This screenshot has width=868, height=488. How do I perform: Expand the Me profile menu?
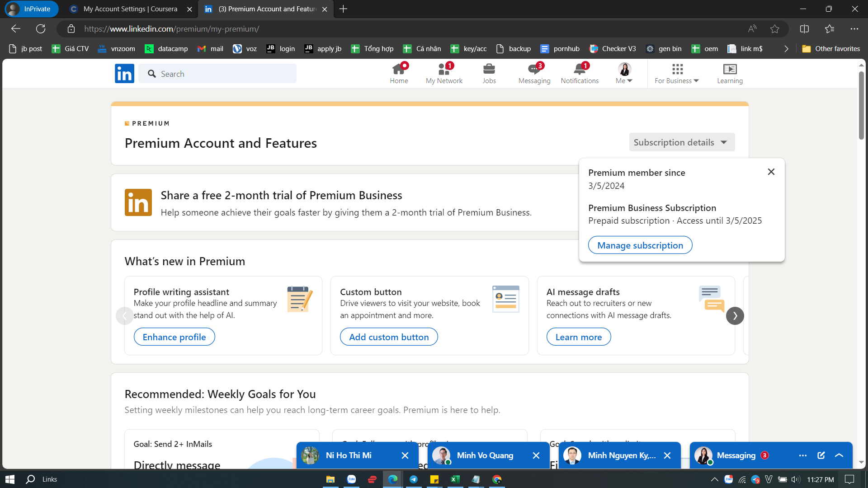(624, 74)
